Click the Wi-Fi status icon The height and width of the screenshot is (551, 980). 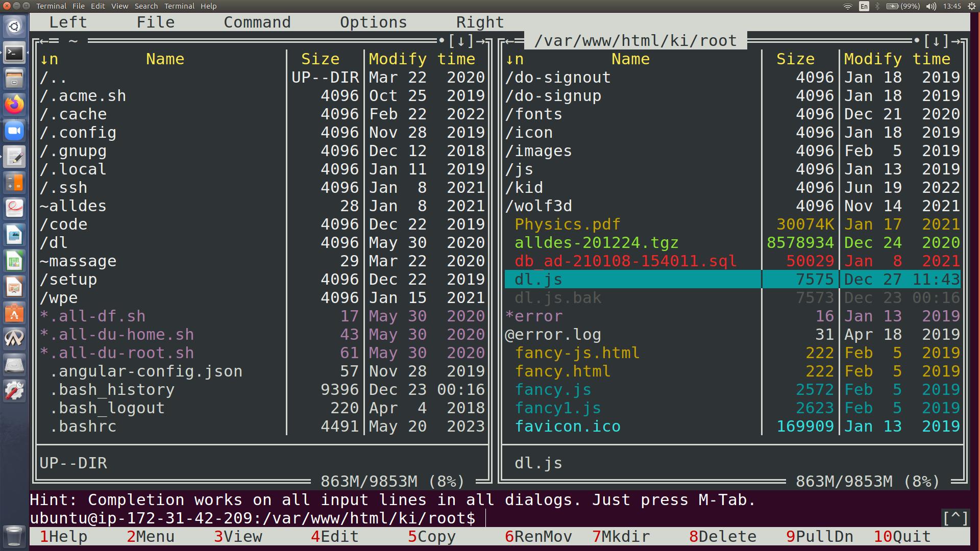click(848, 6)
